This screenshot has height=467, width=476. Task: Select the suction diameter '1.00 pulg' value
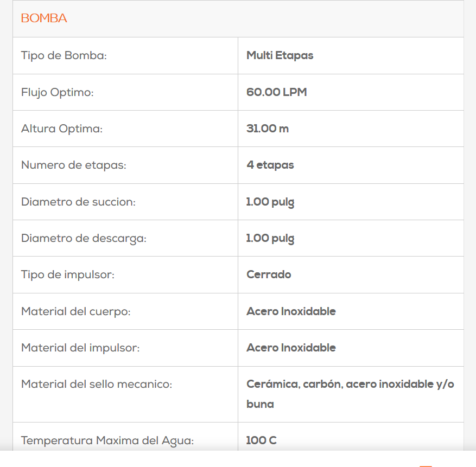(270, 202)
